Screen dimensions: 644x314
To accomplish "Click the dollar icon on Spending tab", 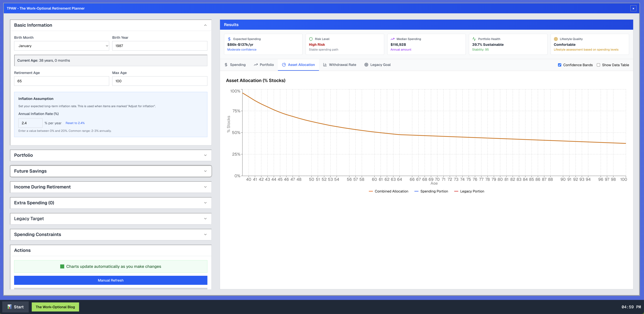I will [226, 65].
